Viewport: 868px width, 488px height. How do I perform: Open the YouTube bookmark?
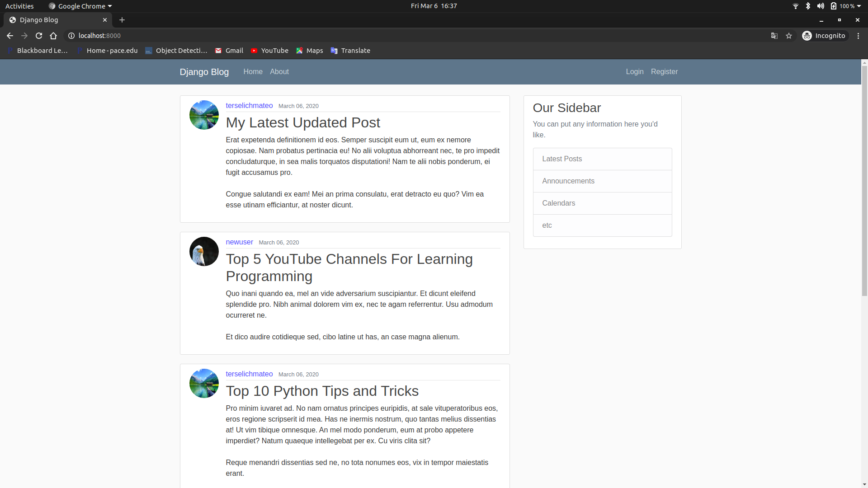tap(270, 51)
